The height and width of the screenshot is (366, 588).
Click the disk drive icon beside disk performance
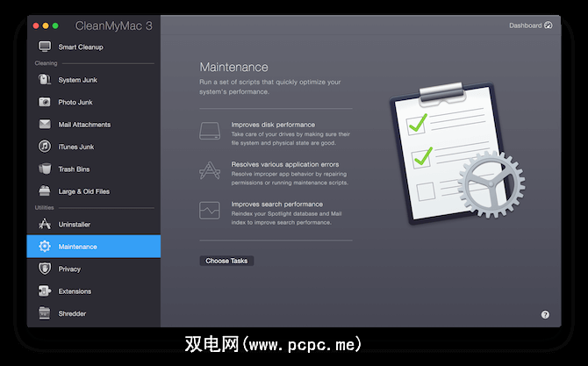coord(210,131)
